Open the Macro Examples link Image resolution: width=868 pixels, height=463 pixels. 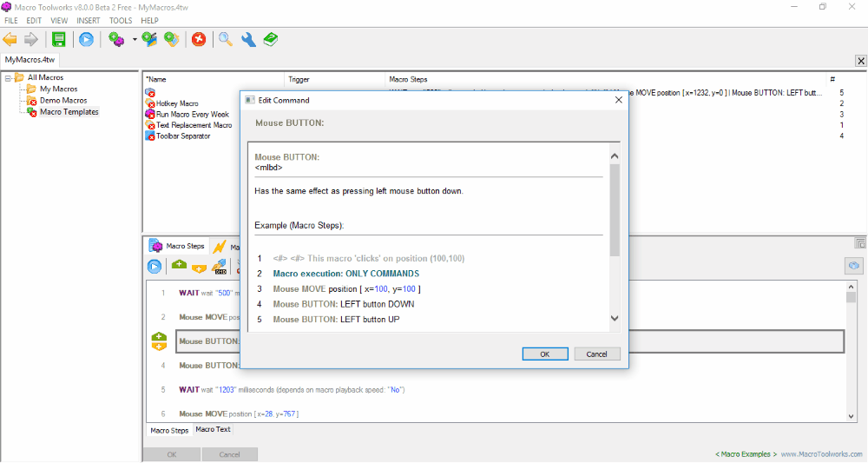pos(746,454)
